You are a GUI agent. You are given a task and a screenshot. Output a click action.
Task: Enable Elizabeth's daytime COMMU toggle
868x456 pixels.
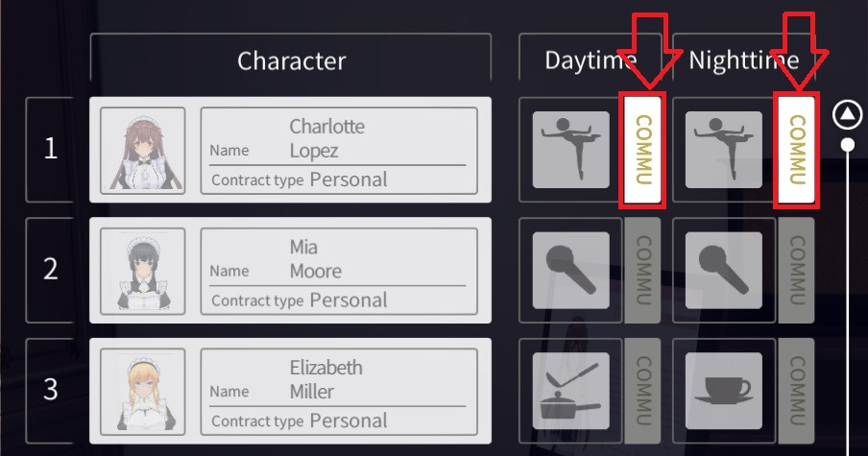pyautogui.click(x=644, y=391)
